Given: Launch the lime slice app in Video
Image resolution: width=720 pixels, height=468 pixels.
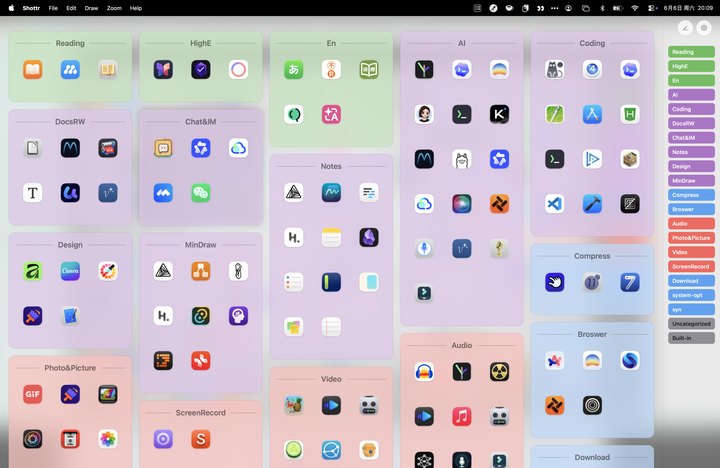Looking at the screenshot, I should (x=293, y=450).
